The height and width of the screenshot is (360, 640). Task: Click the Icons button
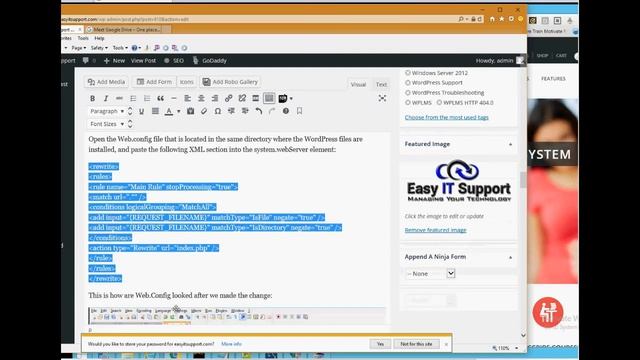coord(187,82)
